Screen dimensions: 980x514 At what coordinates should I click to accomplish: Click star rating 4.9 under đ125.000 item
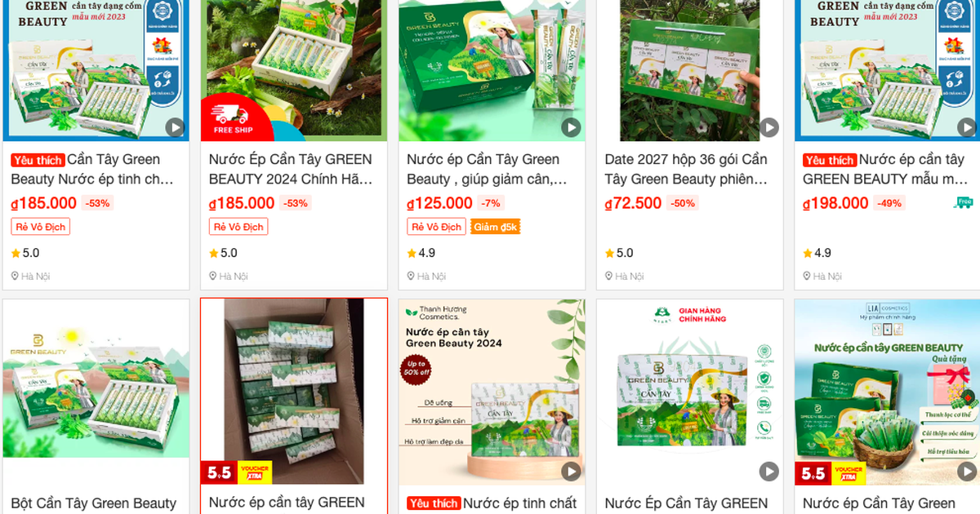click(421, 253)
